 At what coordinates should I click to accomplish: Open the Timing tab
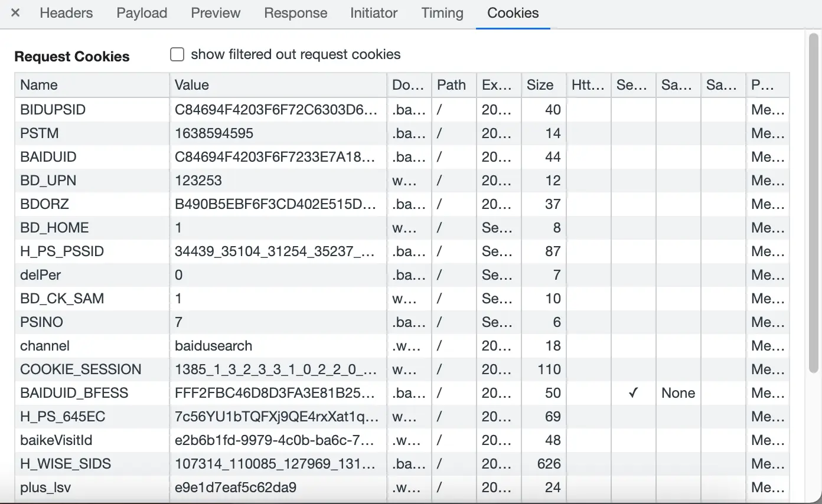pos(442,13)
